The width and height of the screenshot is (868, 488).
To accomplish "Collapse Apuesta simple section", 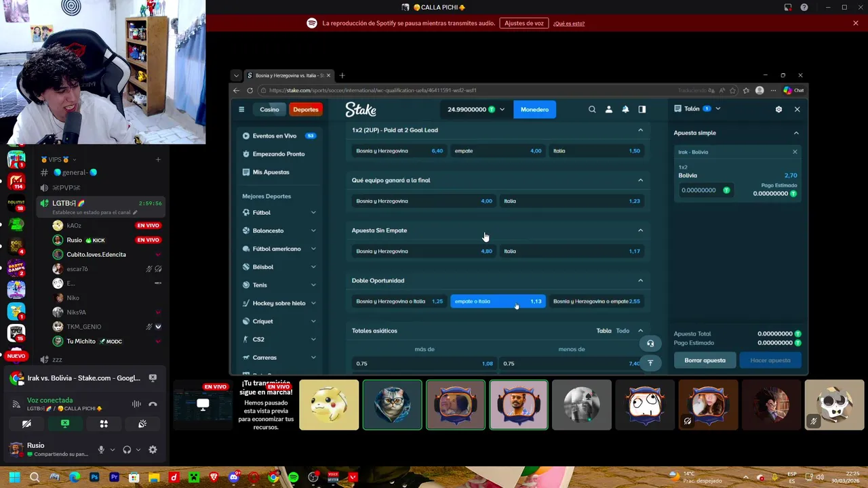I will pyautogui.click(x=796, y=133).
